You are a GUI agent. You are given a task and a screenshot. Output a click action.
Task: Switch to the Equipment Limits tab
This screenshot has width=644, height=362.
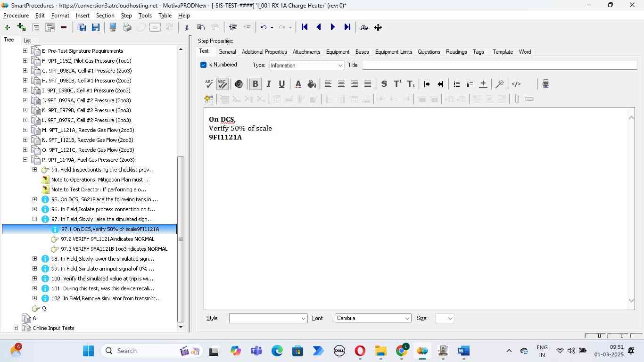[394, 52]
